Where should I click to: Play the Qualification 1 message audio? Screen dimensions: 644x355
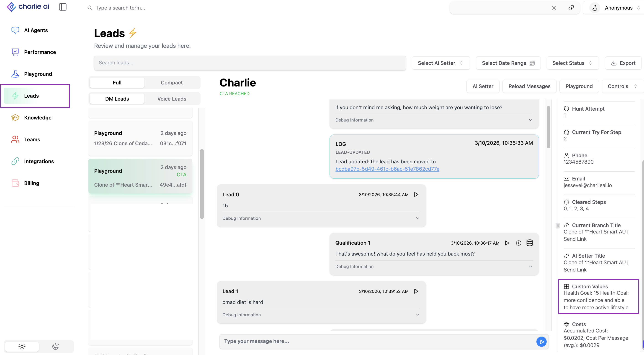point(507,243)
